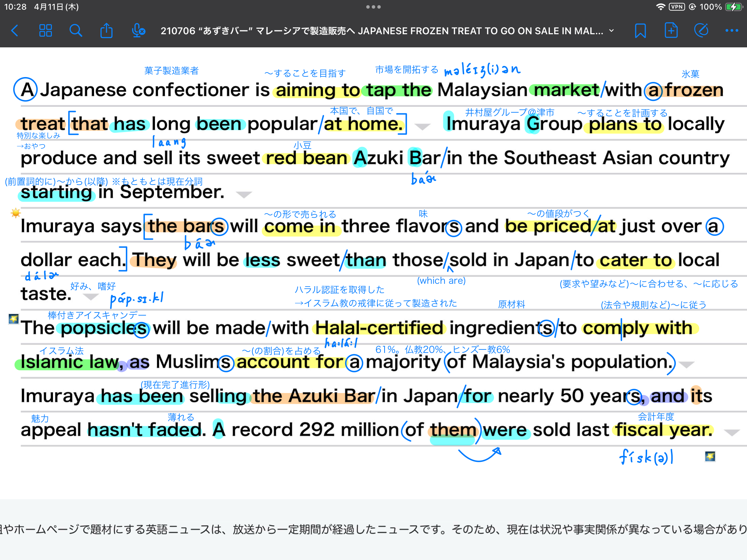This screenshot has height=560, width=747.
Task: Tap the star sticker below 'fiscal year'
Action: 710,456
